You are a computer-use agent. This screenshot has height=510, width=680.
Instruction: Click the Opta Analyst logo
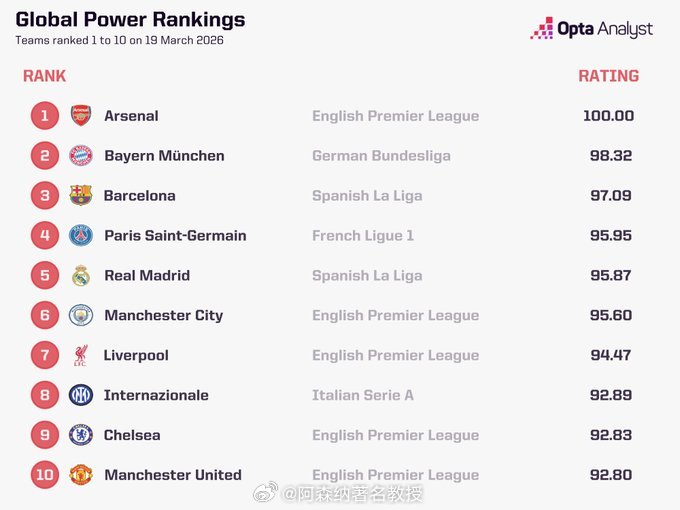coord(591,29)
